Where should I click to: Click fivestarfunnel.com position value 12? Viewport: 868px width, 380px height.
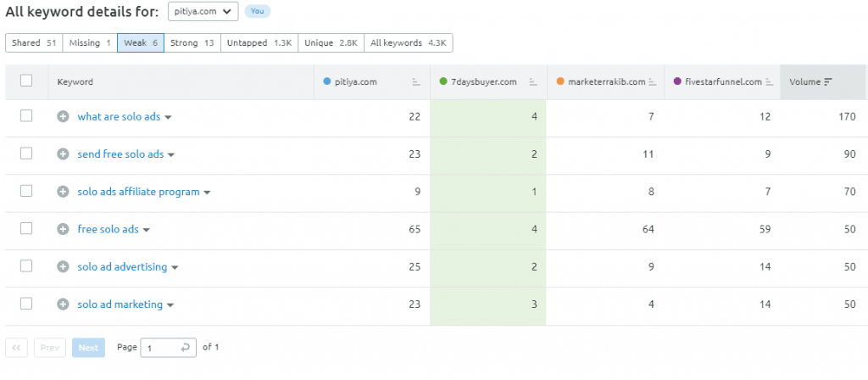765,117
